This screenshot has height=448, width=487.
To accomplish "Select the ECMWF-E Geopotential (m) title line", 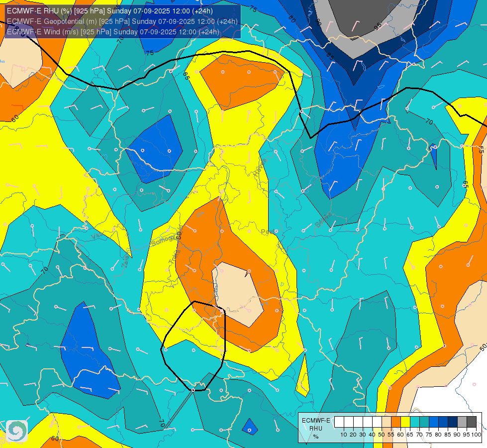I will 122,21.
